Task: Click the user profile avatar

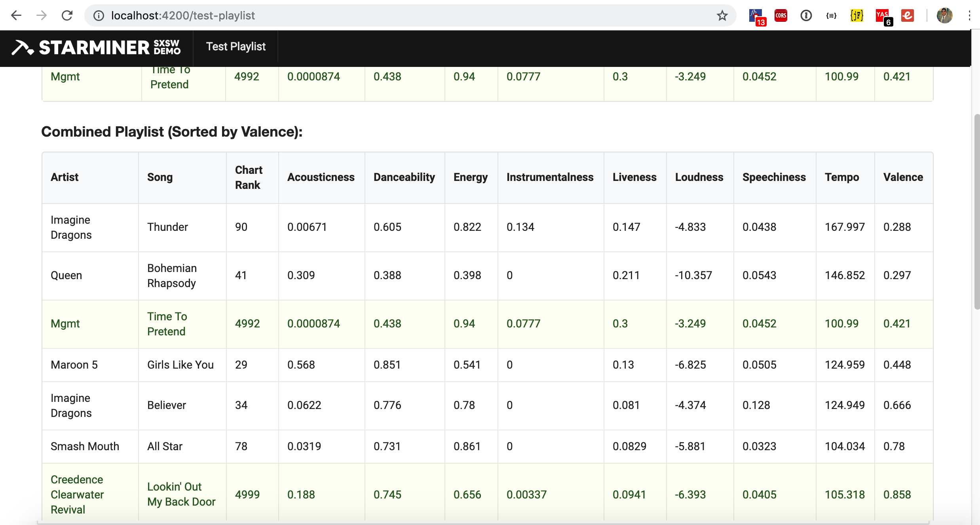Action: (944, 15)
